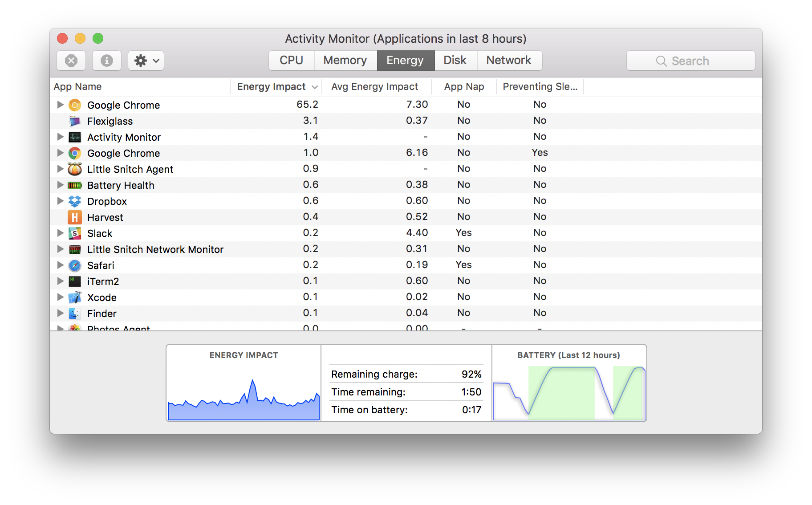Click the Remaining charge 92% value
This screenshot has height=505, width=812.
point(471,374)
